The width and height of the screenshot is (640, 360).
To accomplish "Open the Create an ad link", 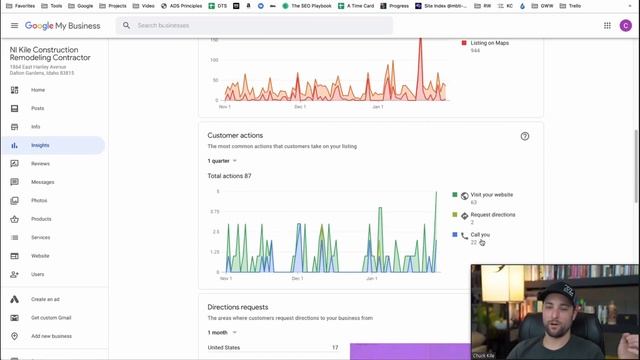I will (x=45, y=299).
